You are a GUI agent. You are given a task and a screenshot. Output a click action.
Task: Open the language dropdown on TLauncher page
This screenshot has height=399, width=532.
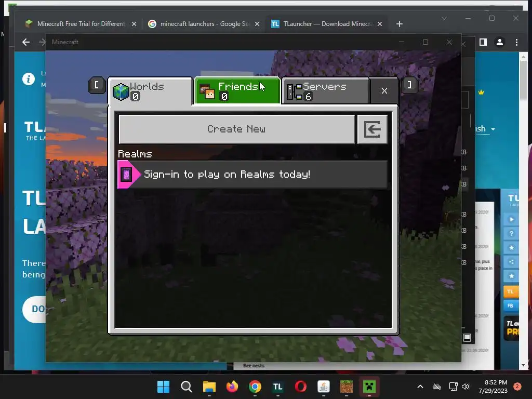[x=485, y=129]
